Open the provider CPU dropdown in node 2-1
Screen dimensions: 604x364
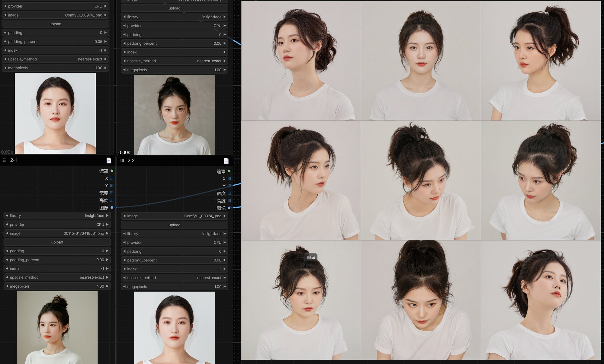[57, 225]
